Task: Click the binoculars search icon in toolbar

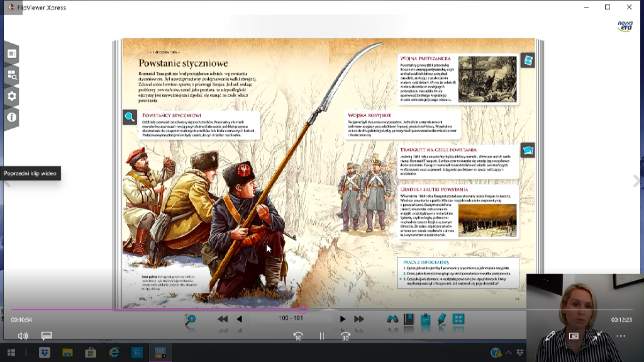Action: pyautogui.click(x=392, y=319)
